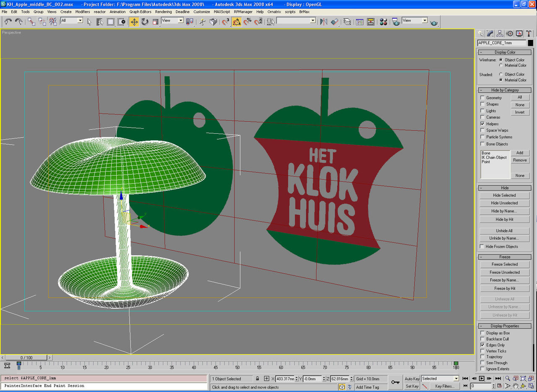The image size is (537, 392).
Task: Open the Material Editor spheres icon
Action: pyautogui.click(x=383, y=22)
